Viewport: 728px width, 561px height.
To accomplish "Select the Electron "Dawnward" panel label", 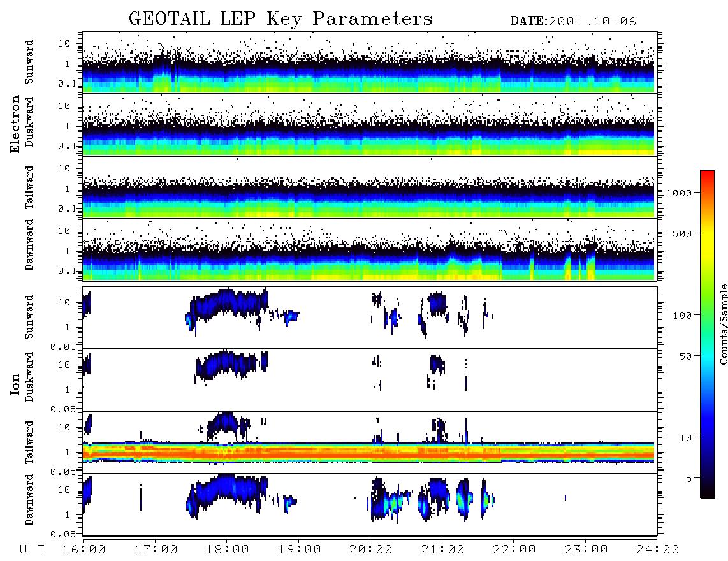I will 29,245.
